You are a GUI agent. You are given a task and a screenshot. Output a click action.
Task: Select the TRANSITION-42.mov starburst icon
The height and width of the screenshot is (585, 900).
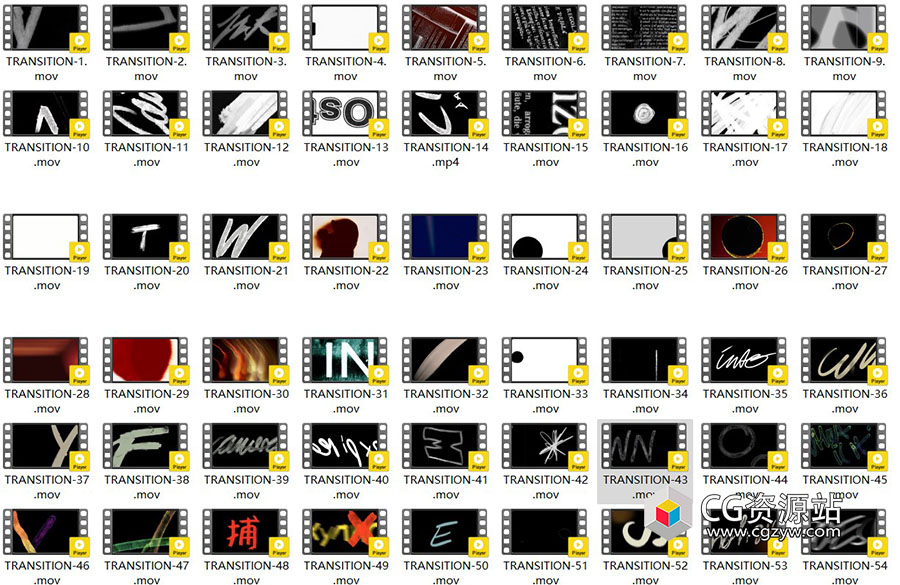[545, 446]
